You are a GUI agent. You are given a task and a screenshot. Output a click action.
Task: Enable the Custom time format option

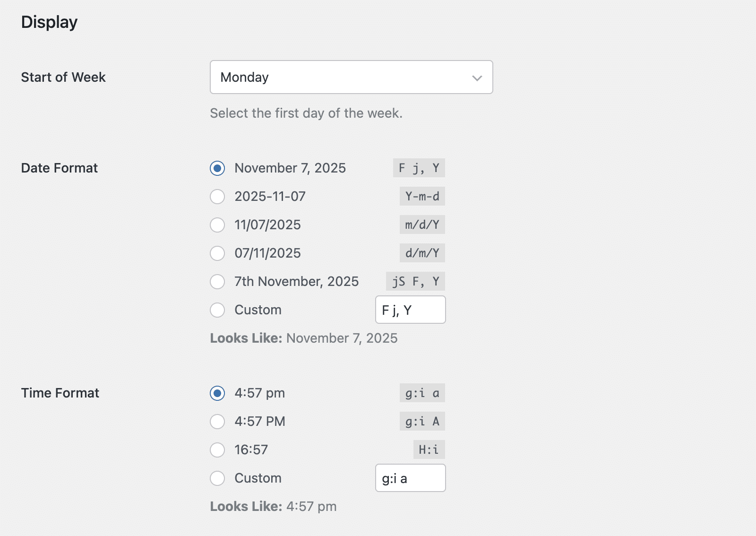(217, 478)
